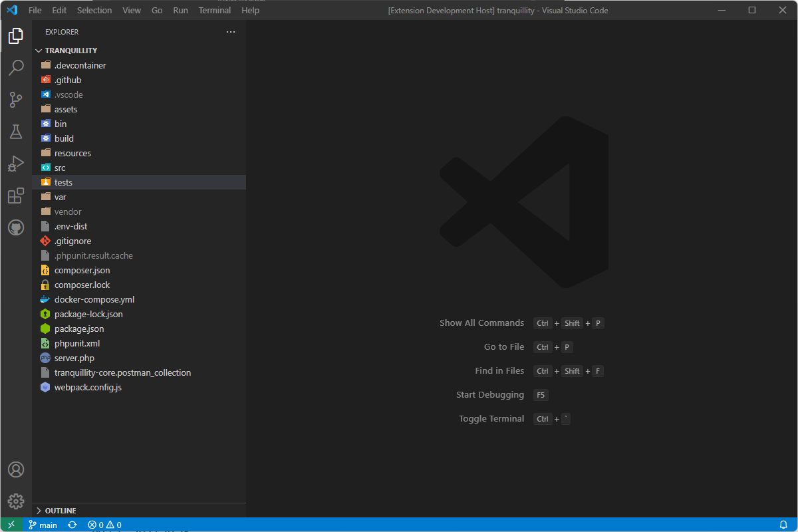This screenshot has width=798, height=532.
Task: Open webpack.config.js file
Action: point(139,387)
